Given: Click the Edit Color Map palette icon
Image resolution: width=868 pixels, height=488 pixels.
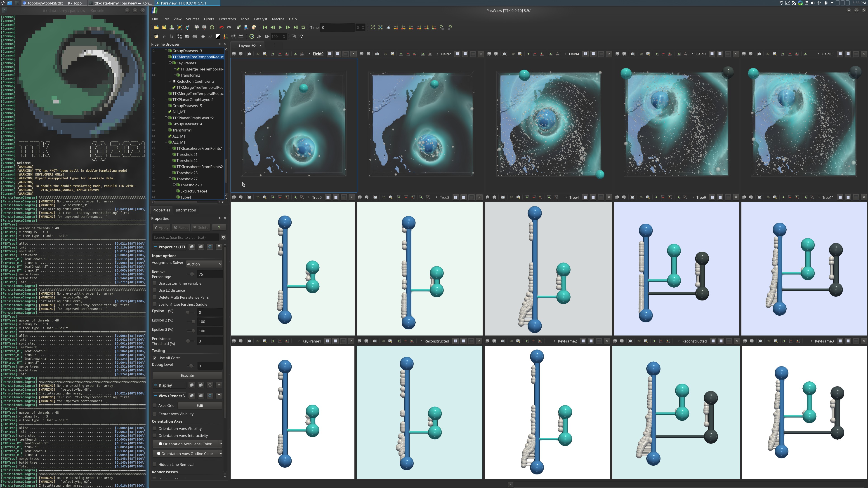Looking at the screenshot, I should (x=254, y=27).
